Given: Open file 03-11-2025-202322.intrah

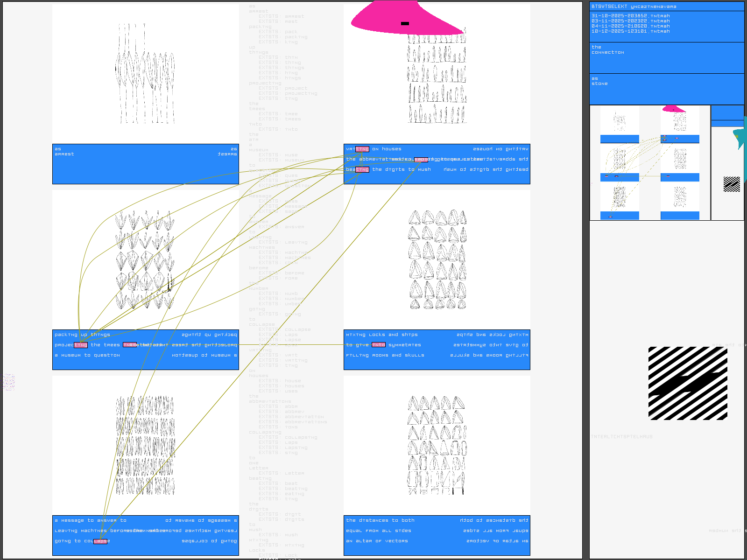Looking at the screenshot, I should (x=630, y=21).
